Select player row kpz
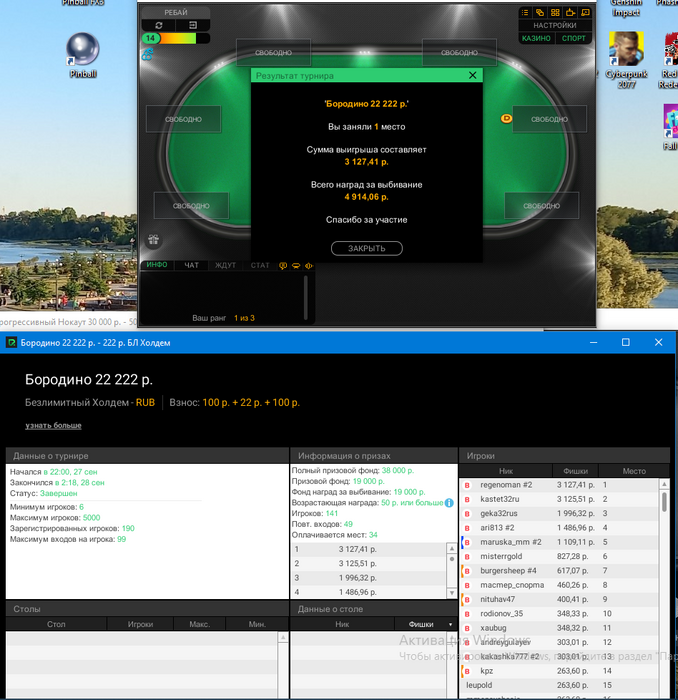Image resolution: width=678 pixels, height=700 pixels. [559, 671]
